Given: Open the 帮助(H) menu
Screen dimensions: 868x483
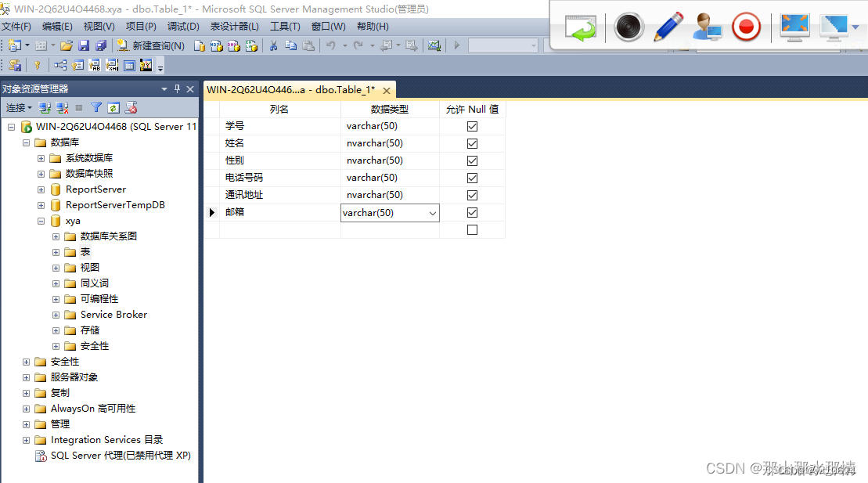Looking at the screenshot, I should 373,26.
